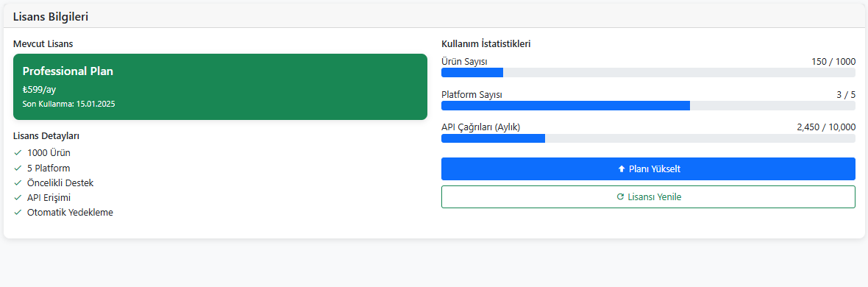Click the ₺599/ay price text
This screenshot has height=287, width=868.
39,89
